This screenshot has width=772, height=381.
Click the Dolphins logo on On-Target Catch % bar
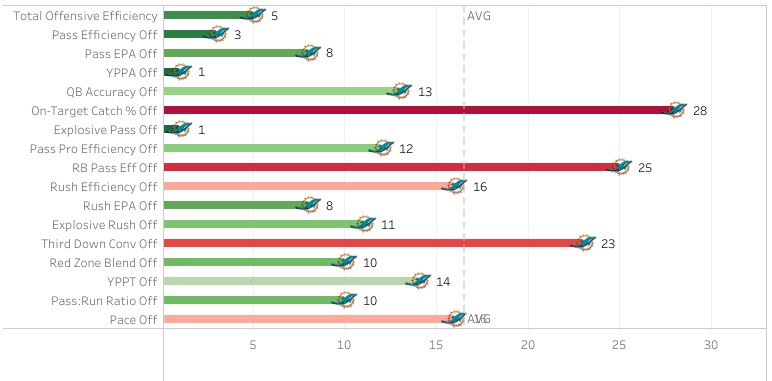click(674, 110)
